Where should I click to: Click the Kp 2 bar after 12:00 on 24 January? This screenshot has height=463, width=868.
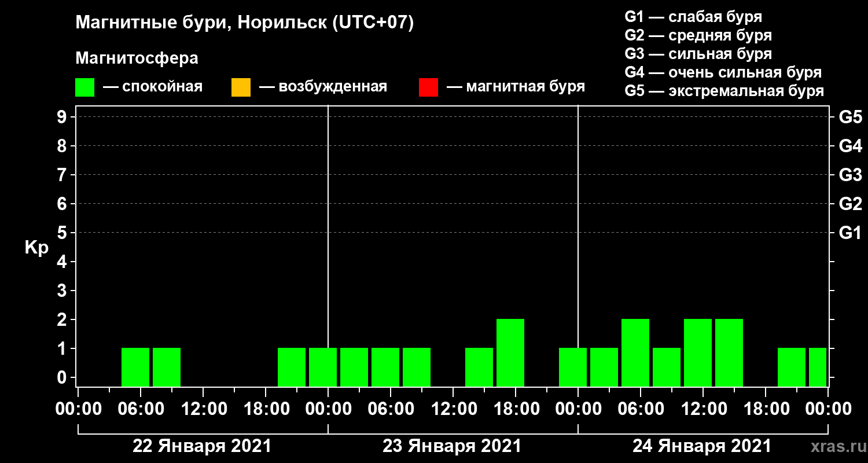click(729, 352)
